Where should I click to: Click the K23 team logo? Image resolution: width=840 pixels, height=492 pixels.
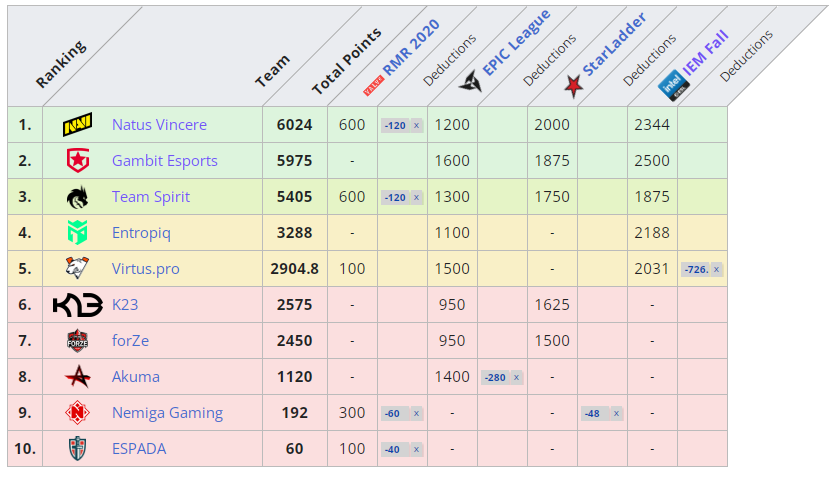(78, 305)
